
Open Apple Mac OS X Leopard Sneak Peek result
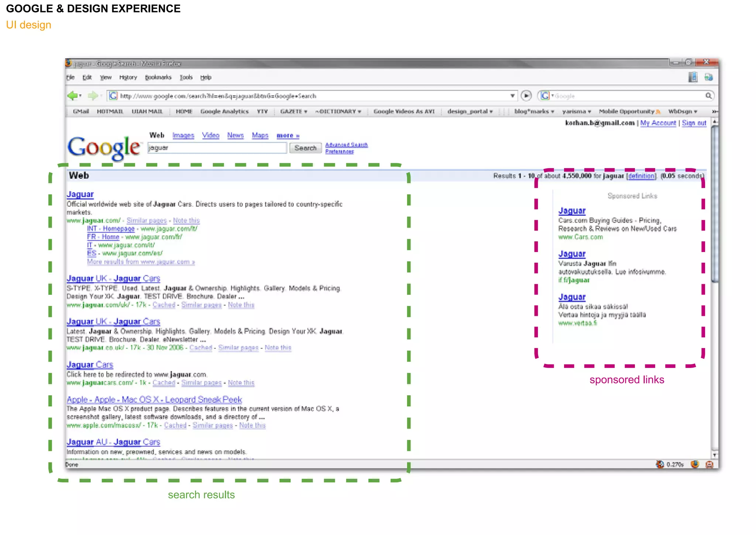[154, 399]
